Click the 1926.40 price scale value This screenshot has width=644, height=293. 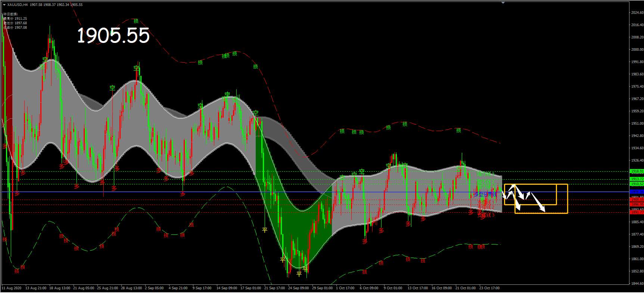point(637,160)
